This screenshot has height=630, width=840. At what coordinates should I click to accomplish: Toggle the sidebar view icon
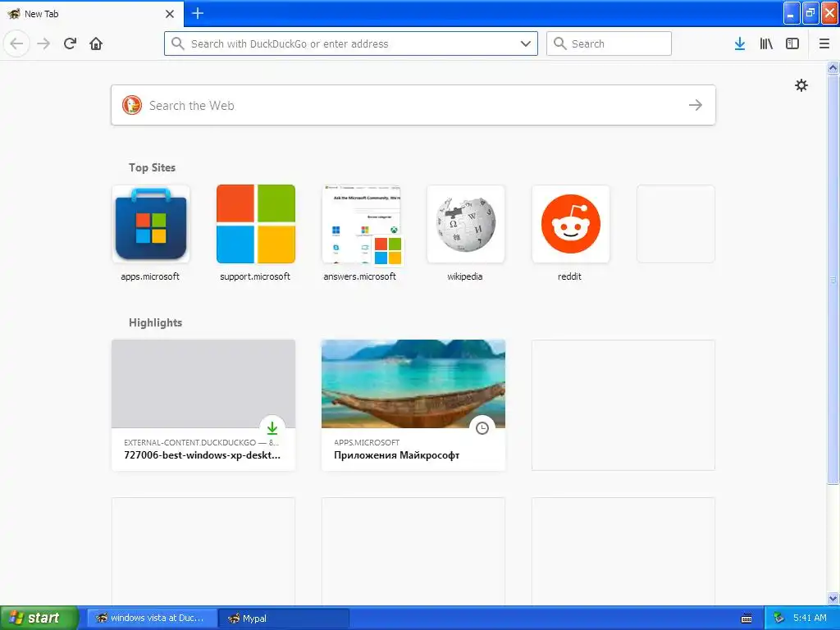coord(792,43)
